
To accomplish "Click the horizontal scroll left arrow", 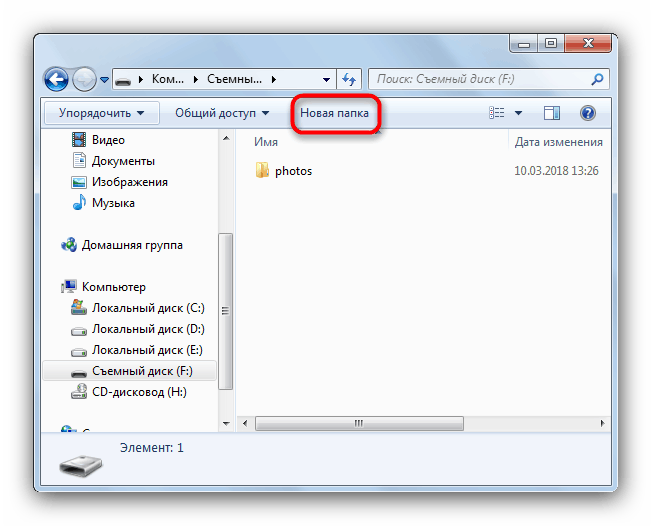I will (245, 423).
